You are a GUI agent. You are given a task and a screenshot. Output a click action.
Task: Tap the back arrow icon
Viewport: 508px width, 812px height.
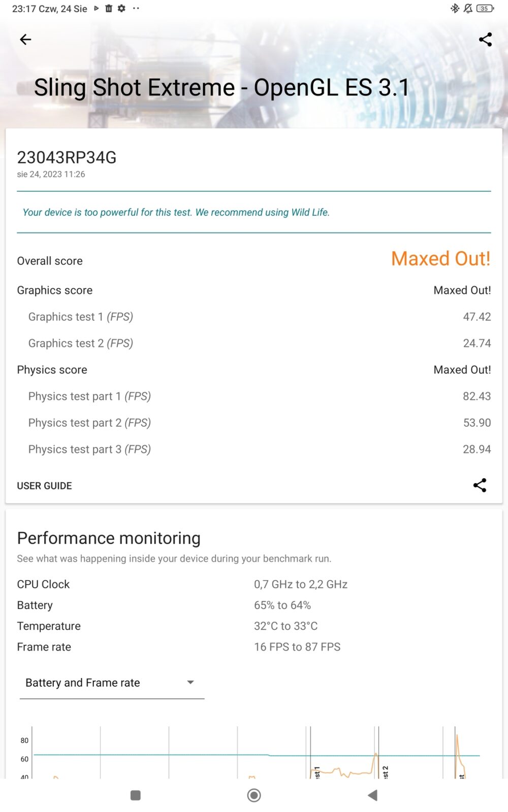[25, 40]
